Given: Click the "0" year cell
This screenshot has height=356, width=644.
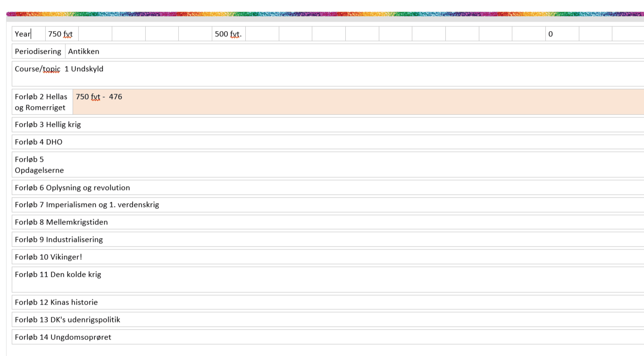Looking at the screenshot, I should 562,34.
